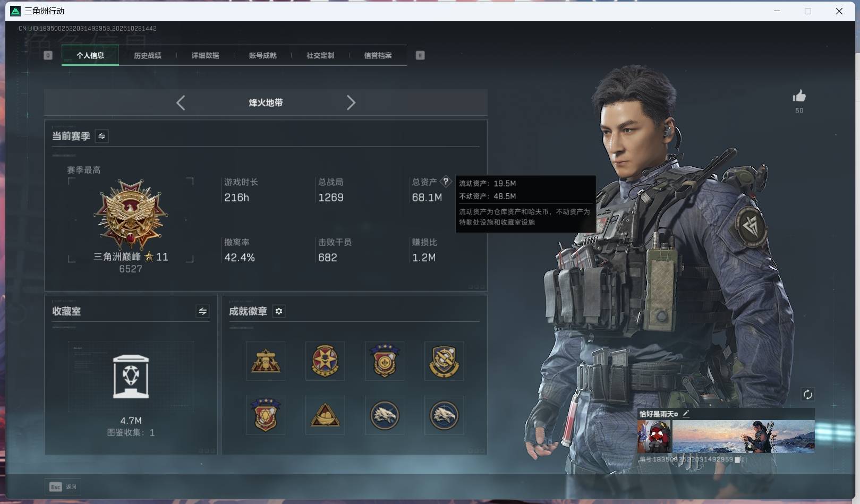Open 成就徽章 settings gear
The image size is (860, 504).
click(x=279, y=311)
